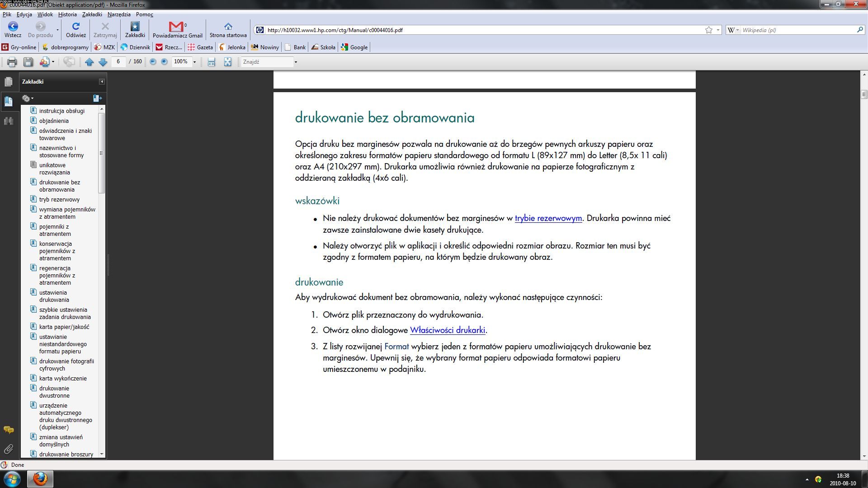Open the Gry-online bookmark

pyautogui.click(x=19, y=47)
